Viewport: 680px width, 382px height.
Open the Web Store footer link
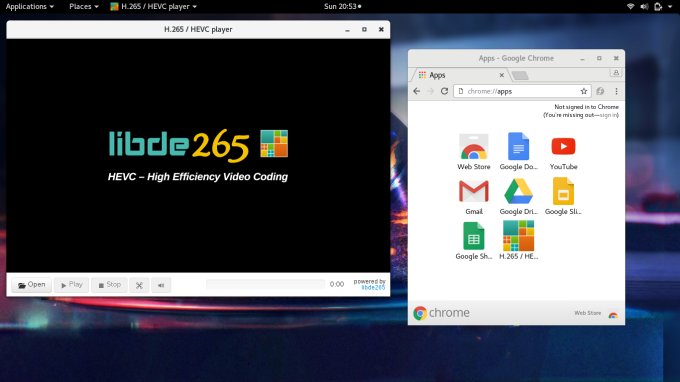(588, 313)
